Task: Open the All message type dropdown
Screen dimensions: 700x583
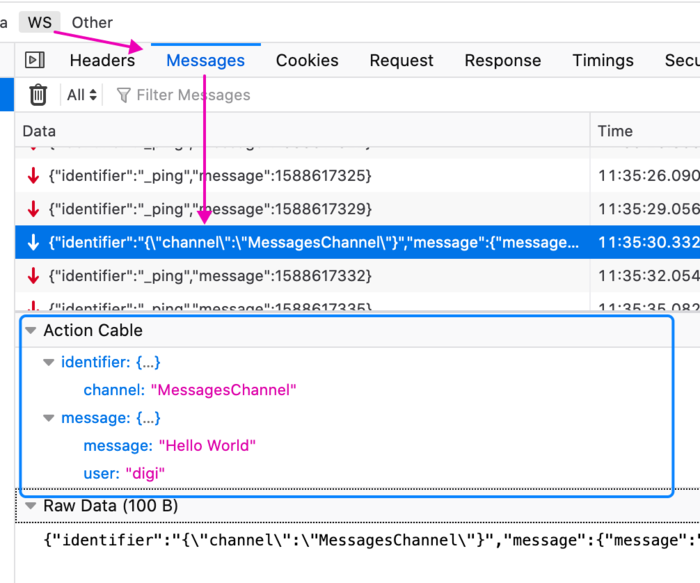Action: point(82,96)
